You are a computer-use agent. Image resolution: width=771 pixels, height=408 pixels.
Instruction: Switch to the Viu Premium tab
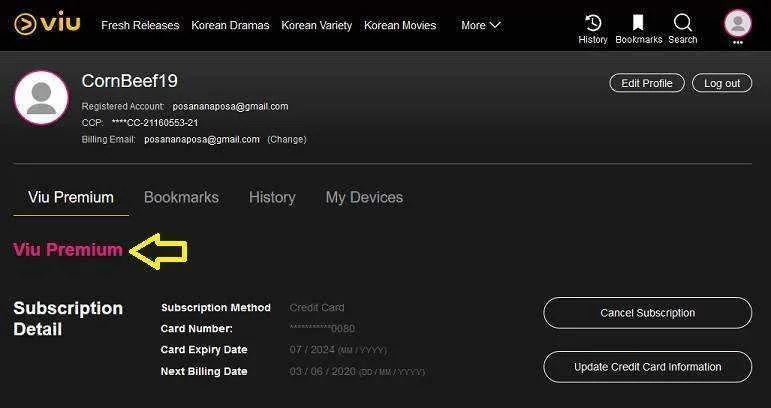click(x=71, y=198)
